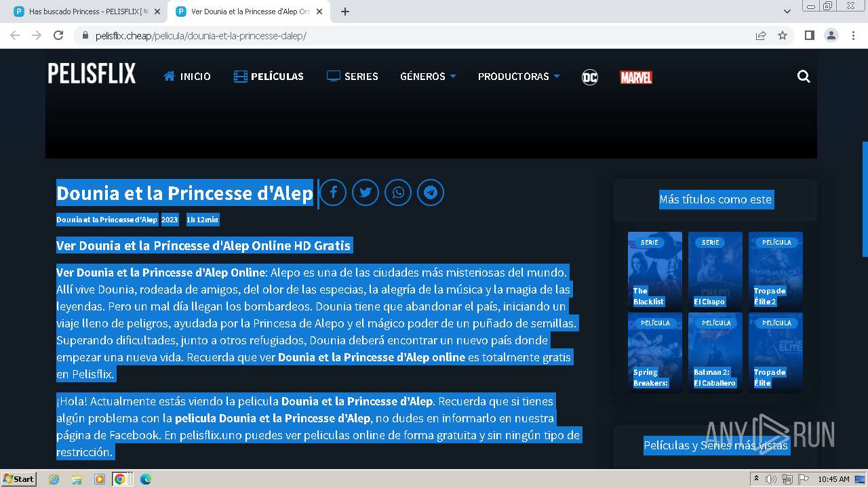Image resolution: width=868 pixels, height=488 pixels.
Task: Open browser side panel icon
Action: tap(809, 35)
